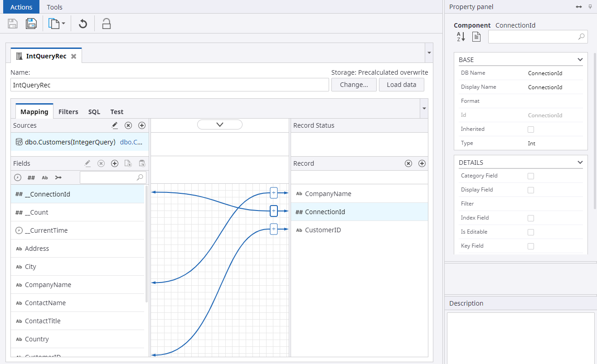597x364 pixels.
Task: Click the padlock icon in toolbar
Action: click(x=106, y=24)
